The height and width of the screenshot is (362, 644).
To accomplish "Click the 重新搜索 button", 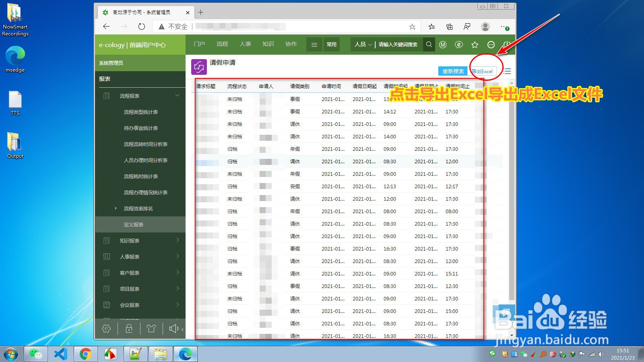I will click(453, 71).
